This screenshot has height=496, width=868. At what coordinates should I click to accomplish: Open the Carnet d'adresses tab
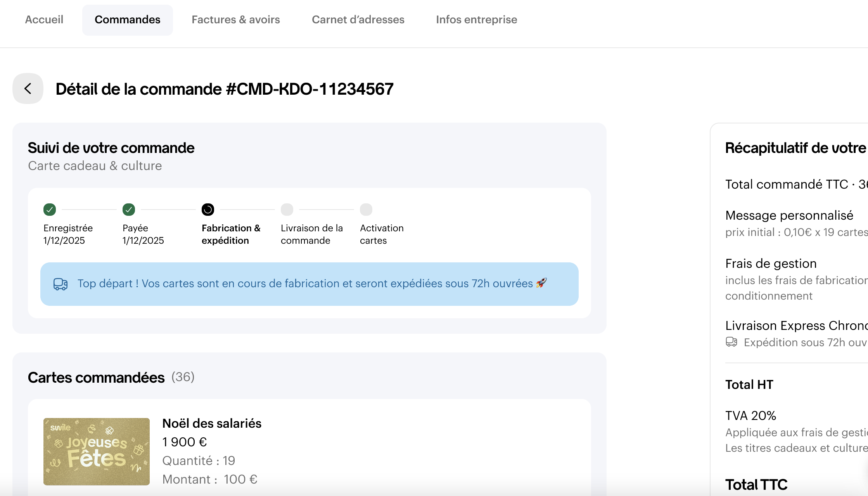tap(358, 20)
